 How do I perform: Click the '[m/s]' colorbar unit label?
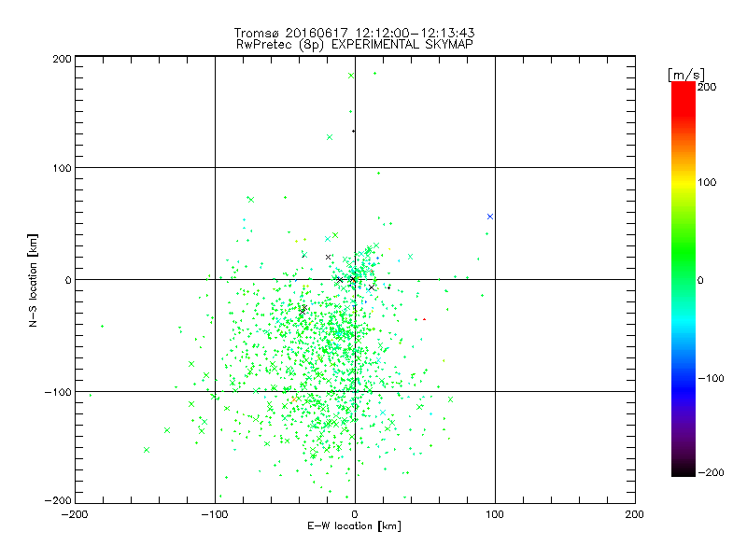(x=685, y=75)
